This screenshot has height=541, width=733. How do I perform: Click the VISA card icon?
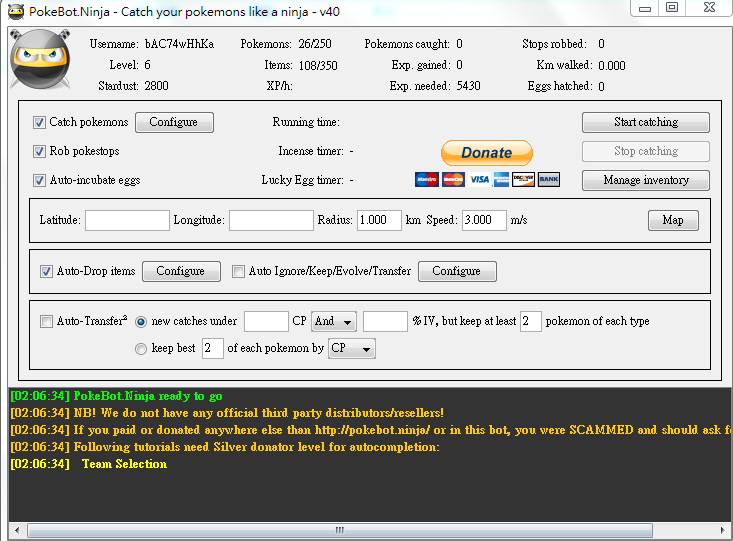click(x=479, y=180)
